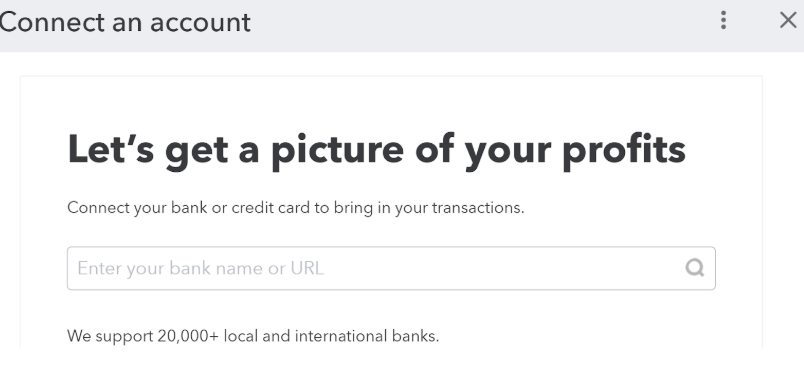Click the word 'picture' in the heading

tap(337, 152)
